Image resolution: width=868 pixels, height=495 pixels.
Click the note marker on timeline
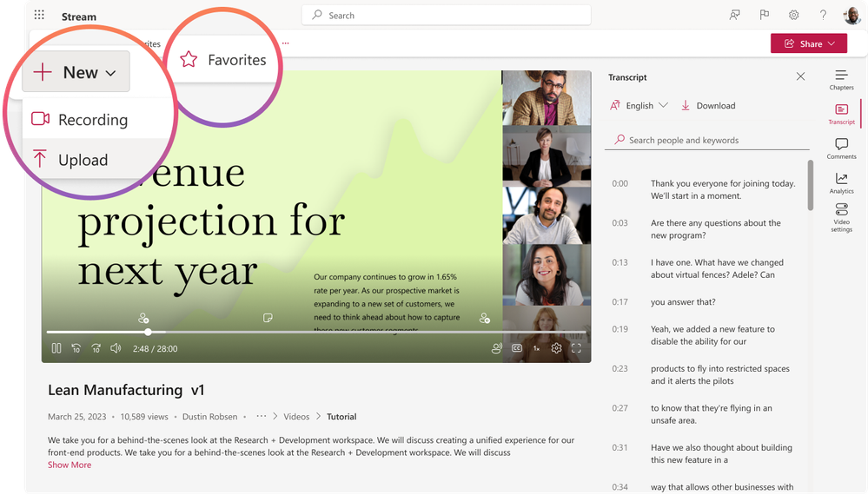[268, 318]
